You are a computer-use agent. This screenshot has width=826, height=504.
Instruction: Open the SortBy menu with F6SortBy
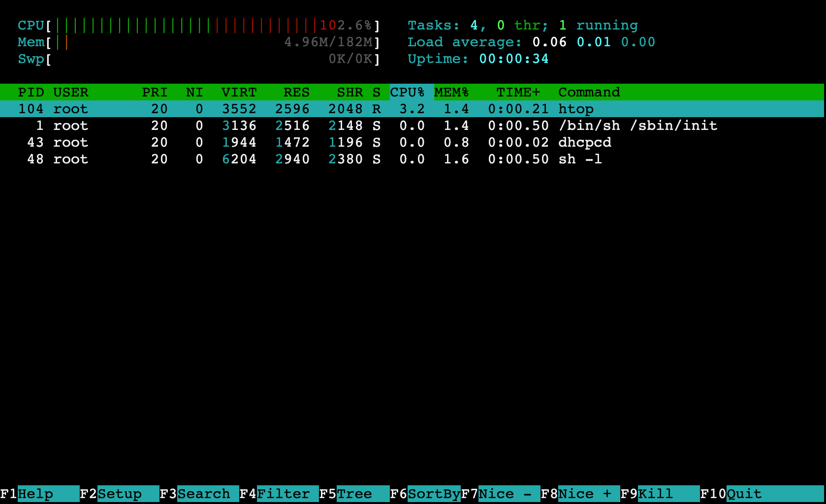(426, 493)
